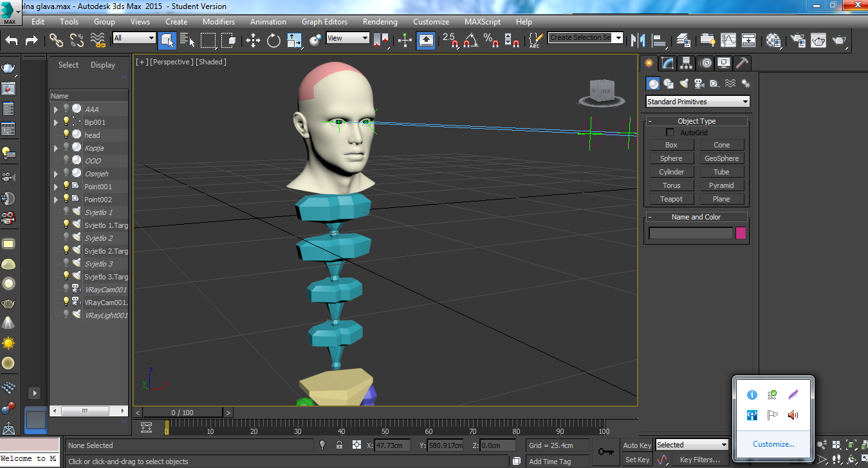Switch to the Hierarchy panel tab
The height and width of the screenshot is (468, 868).
(687, 63)
